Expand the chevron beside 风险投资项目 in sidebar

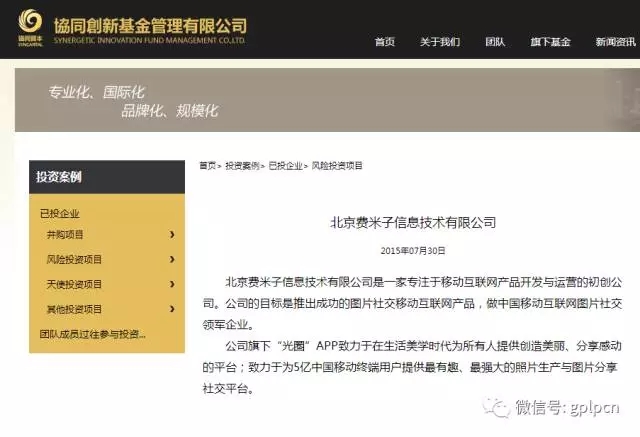click(x=172, y=260)
